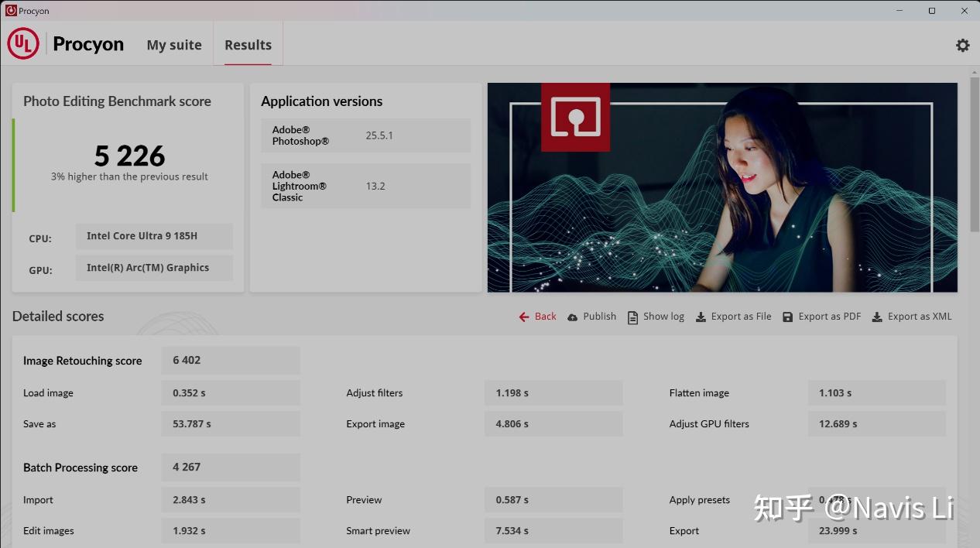980x548 pixels.
Task: Select Export value 23.999 s
Action: tap(877, 531)
